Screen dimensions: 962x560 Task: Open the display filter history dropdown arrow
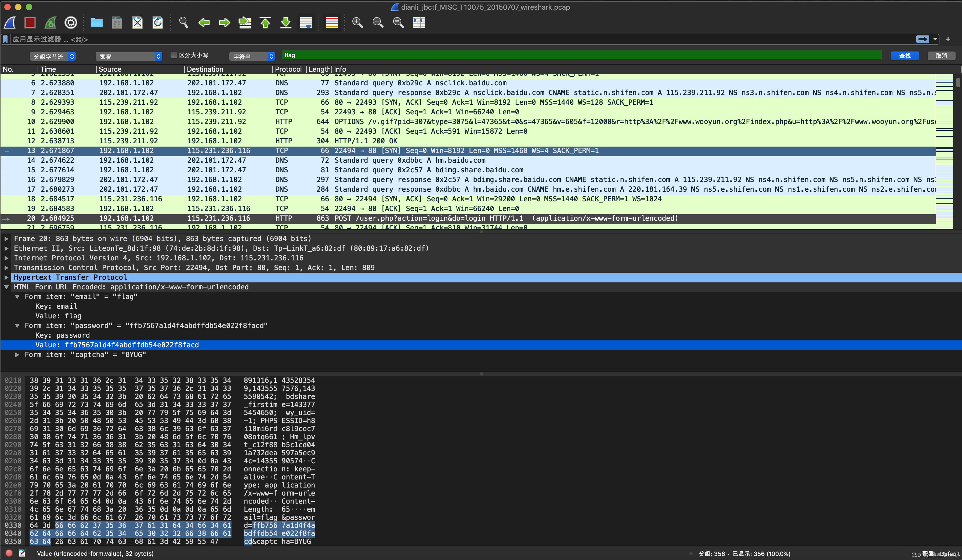click(x=935, y=39)
